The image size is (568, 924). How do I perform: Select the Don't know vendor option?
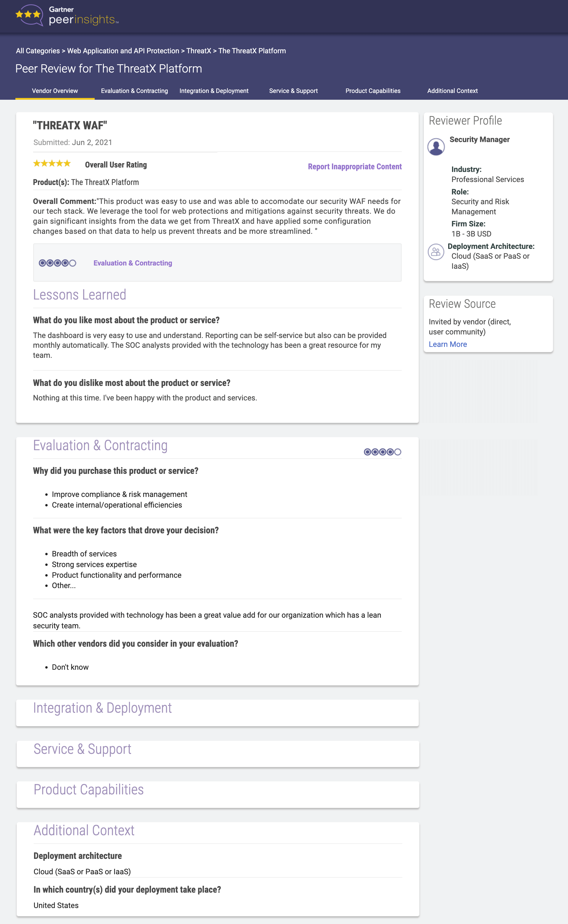coord(70,667)
